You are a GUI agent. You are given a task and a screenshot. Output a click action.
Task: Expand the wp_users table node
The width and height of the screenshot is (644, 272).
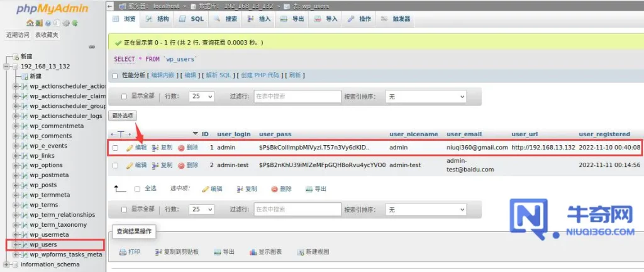click(x=15, y=244)
